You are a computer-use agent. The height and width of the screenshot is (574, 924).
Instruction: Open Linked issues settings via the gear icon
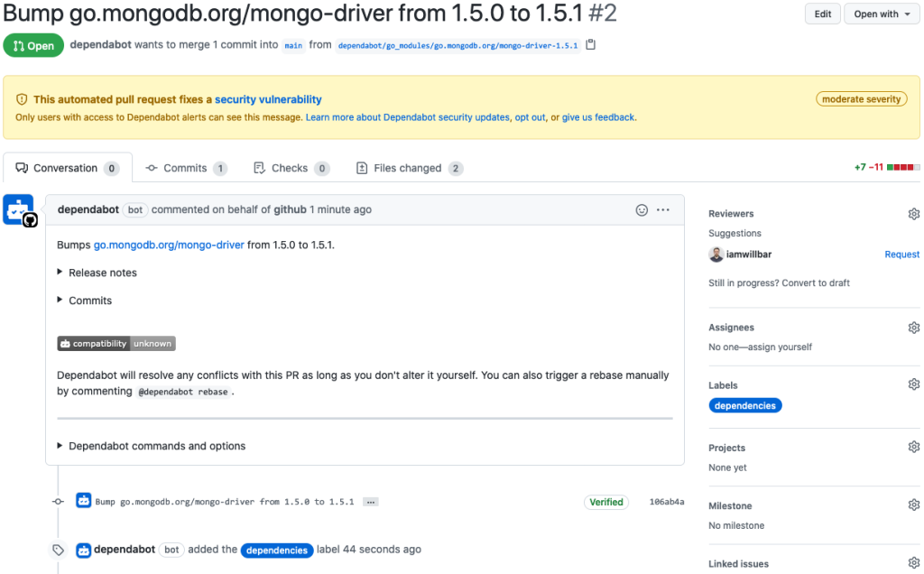coord(913,561)
